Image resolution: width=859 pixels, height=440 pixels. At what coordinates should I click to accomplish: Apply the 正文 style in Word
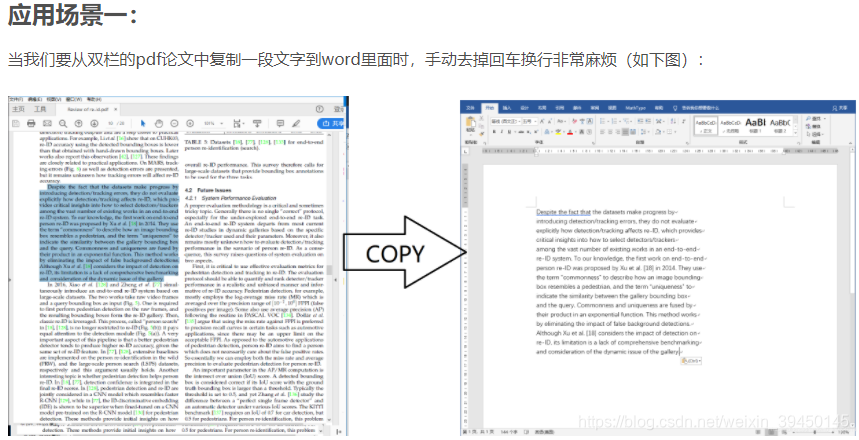(706, 126)
